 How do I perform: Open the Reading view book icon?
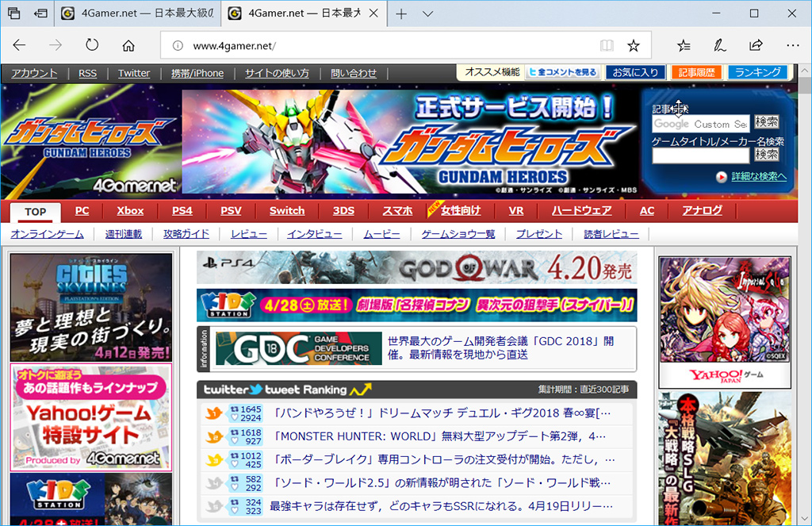click(607, 45)
